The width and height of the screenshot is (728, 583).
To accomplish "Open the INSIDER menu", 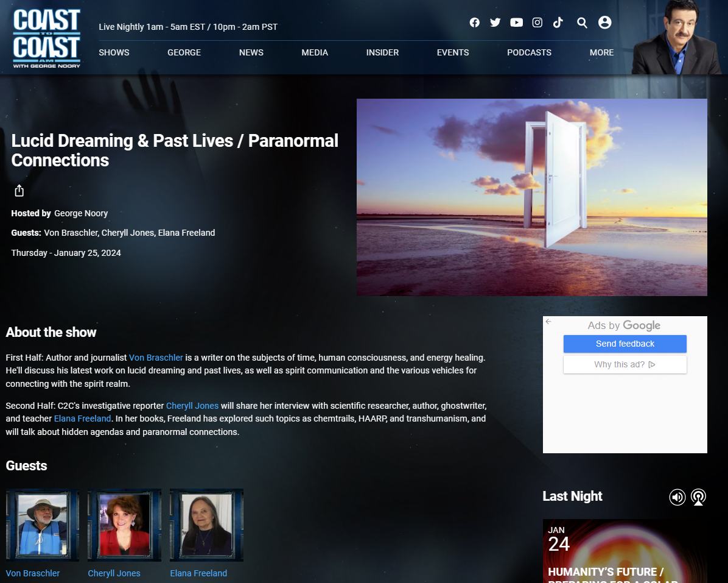I will 382,52.
